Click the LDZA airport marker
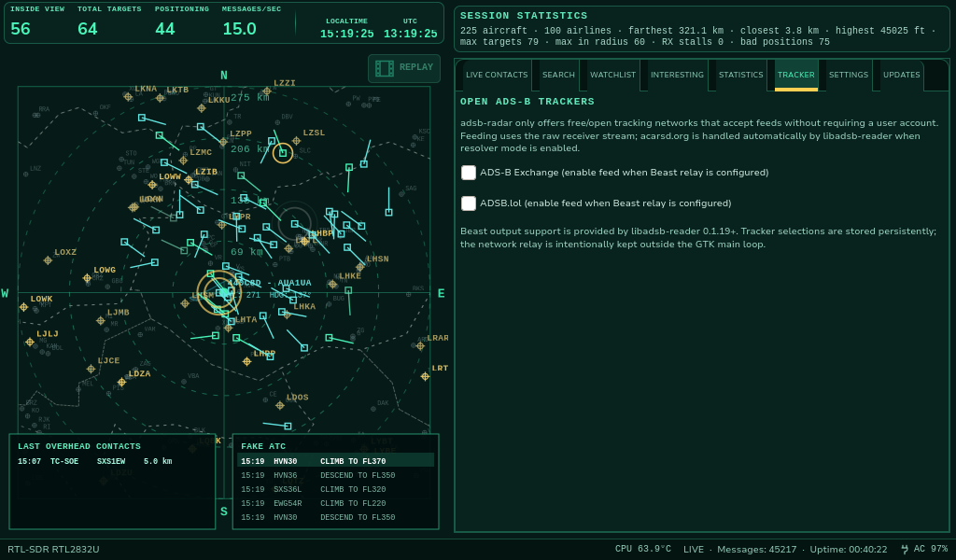The image size is (956, 560). point(122,383)
